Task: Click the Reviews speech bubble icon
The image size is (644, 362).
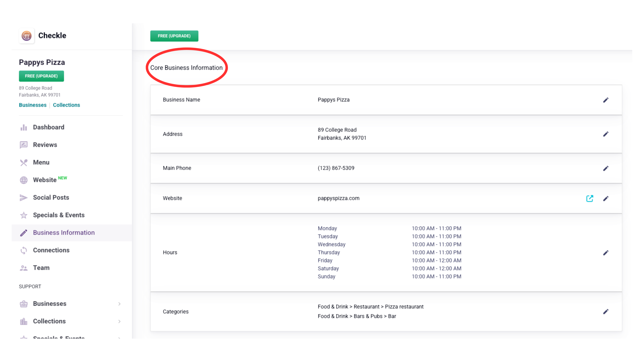Action: pyautogui.click(x=24, y=145)
